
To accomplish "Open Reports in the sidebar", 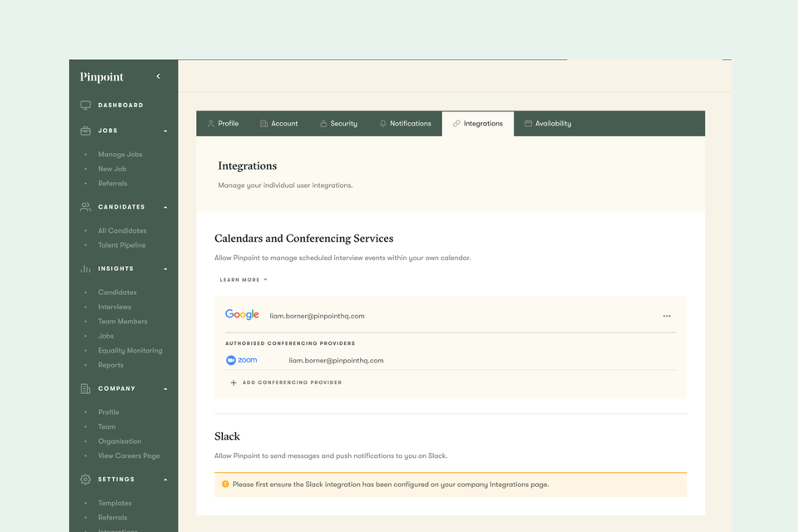I will click(111, 365).
